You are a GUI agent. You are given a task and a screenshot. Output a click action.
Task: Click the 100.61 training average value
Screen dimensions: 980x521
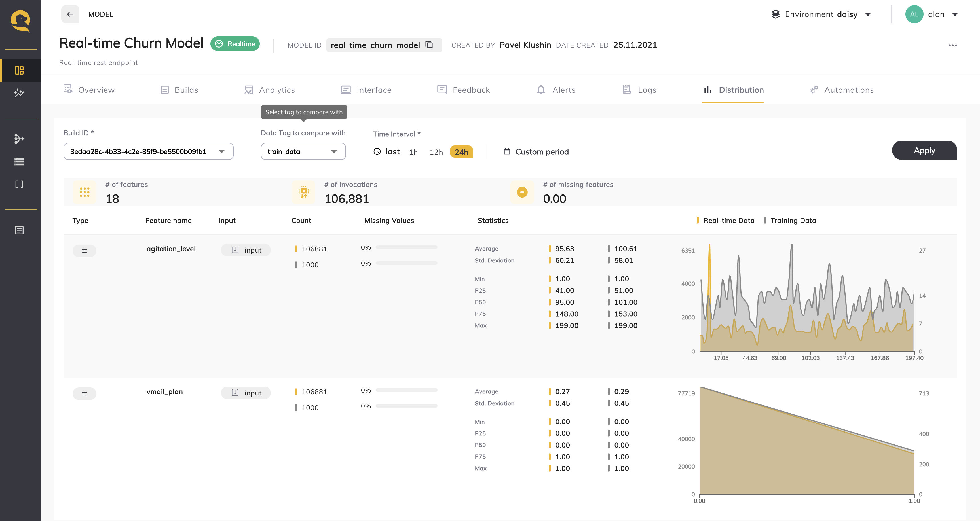tap(626, 249)
